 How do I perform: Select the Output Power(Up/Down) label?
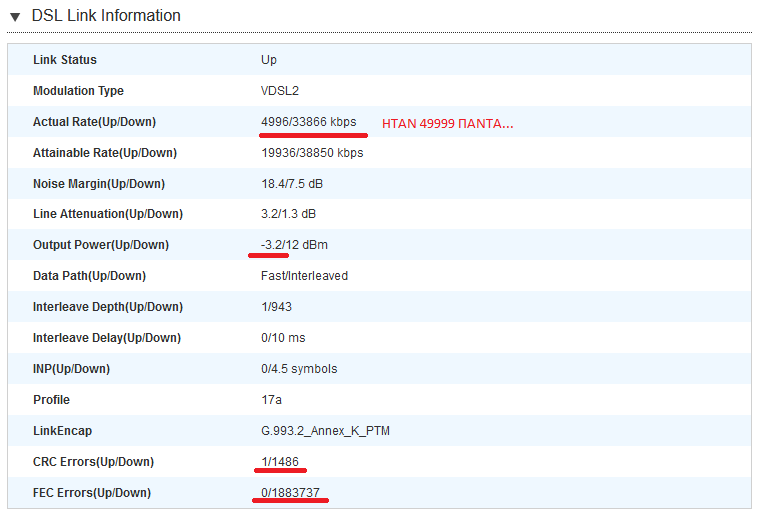[101, 245]
